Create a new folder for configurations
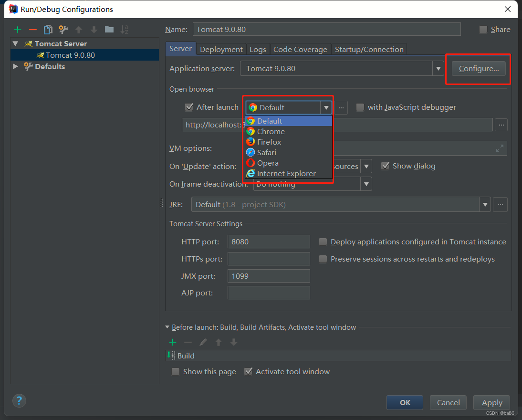This screenshot has height=420, width=522. click(109, 30)
